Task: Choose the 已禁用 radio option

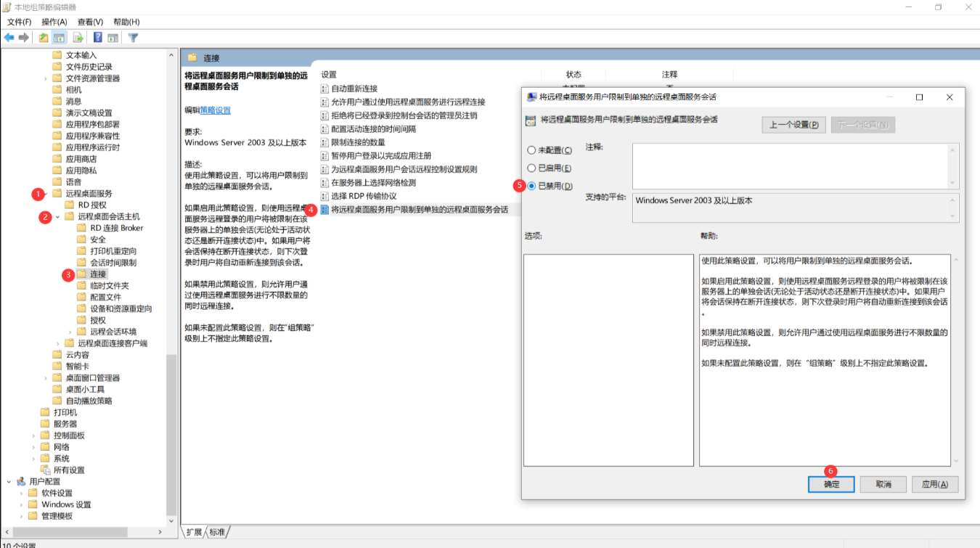Action: click(x=532, y=187)
